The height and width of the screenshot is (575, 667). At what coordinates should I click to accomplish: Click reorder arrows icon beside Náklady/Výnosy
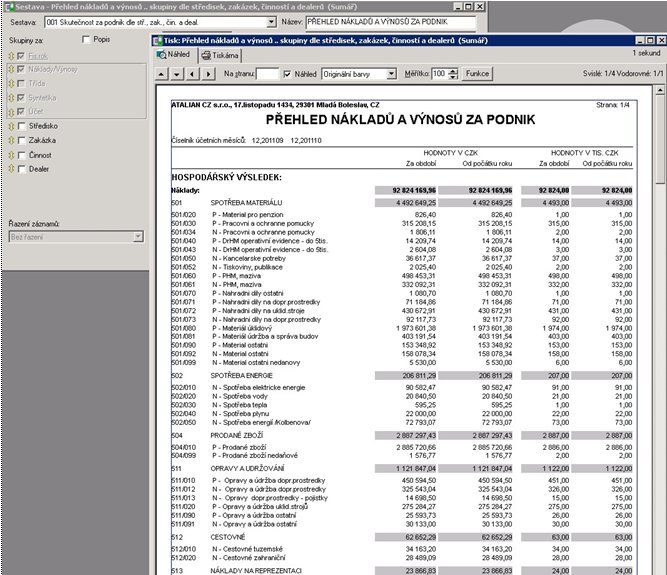[11, 69]
